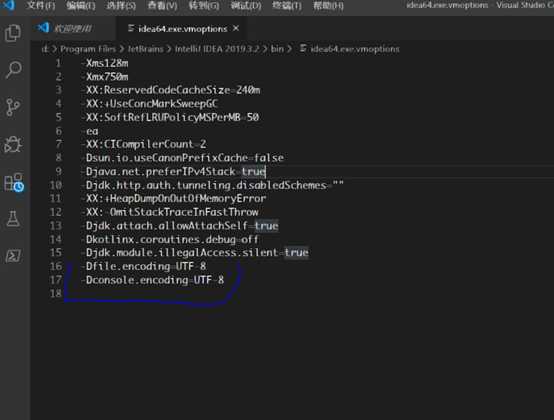Click JetBrains in the breadcrumb path
This screenshot has width=554, height=420.
pyautogui.click(x=146, y=49)
